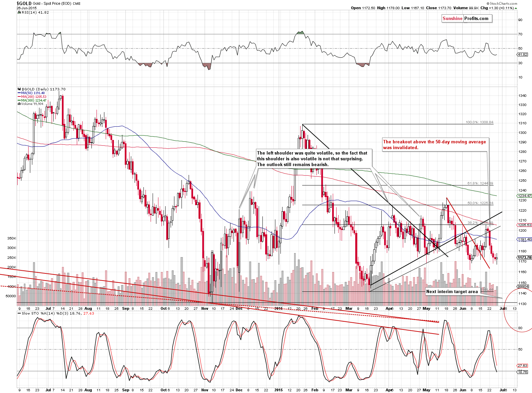Click the 350K volume axis label
Image resolution: width=532 pixels, height=393 pixels.
coord(12,238)
